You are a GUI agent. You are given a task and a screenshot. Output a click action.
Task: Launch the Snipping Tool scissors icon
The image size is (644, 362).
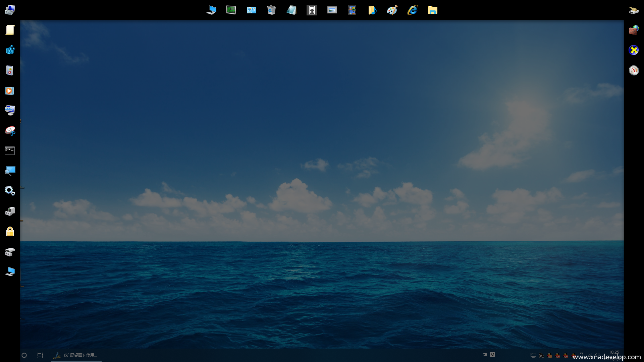coord(10,131)
